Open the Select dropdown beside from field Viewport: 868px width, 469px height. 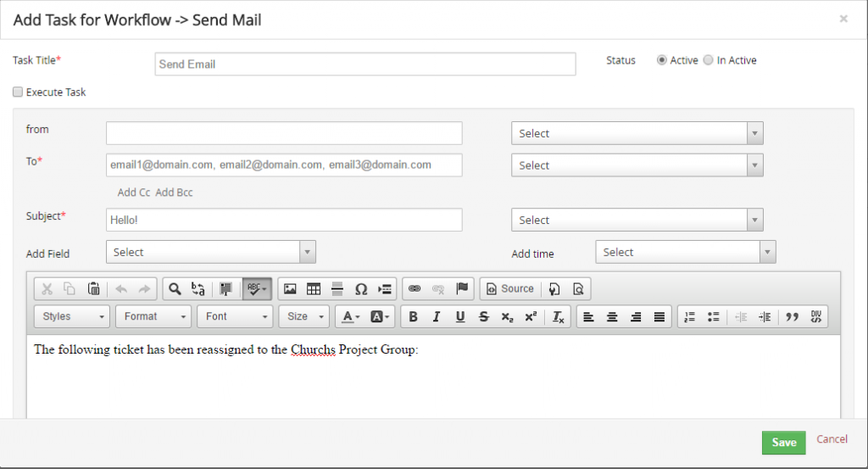637,133
